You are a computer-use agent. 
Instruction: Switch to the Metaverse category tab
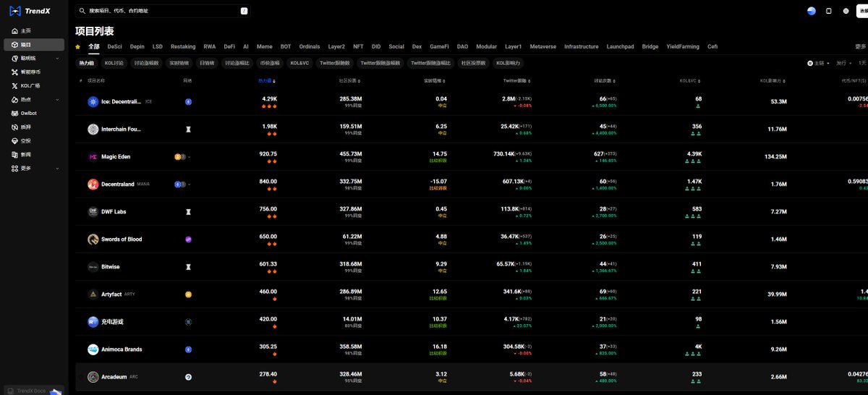coord(542,46)
